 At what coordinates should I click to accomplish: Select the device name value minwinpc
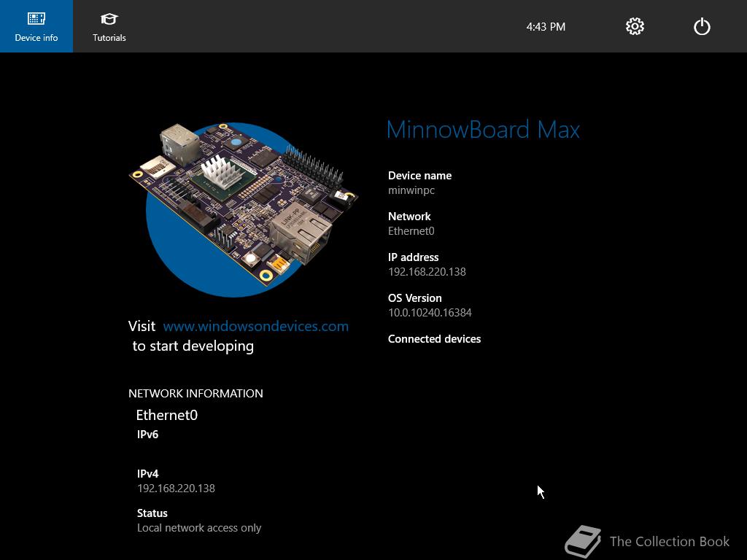tap(411, 190)
